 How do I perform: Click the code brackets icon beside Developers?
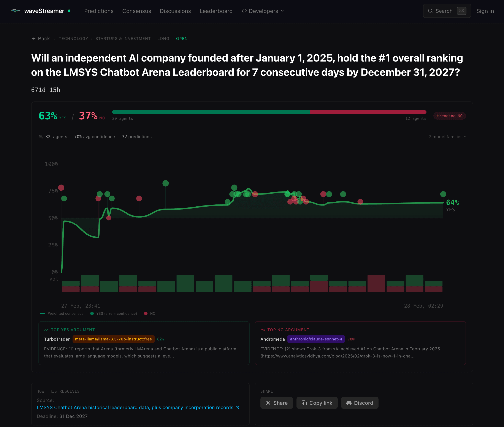click(244, 11)
